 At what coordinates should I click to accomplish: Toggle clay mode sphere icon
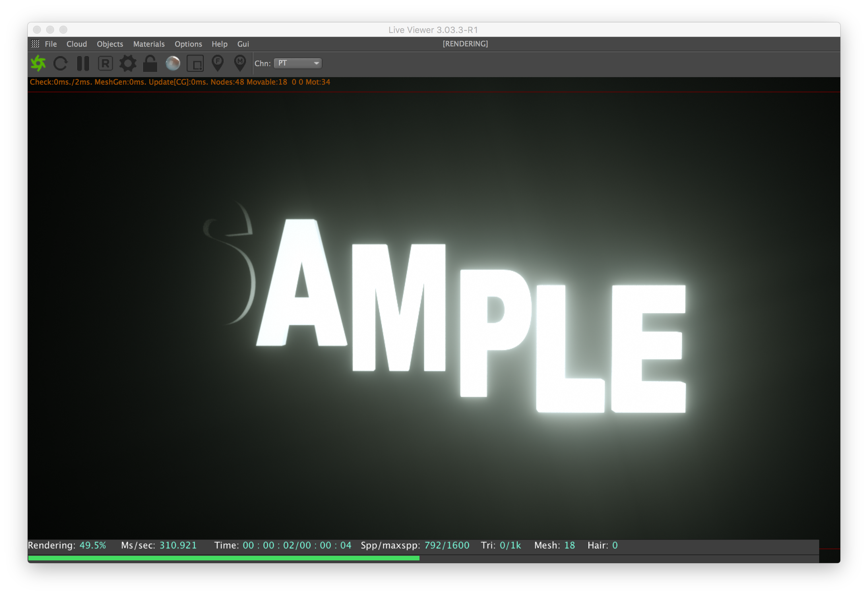click(172, 63)
